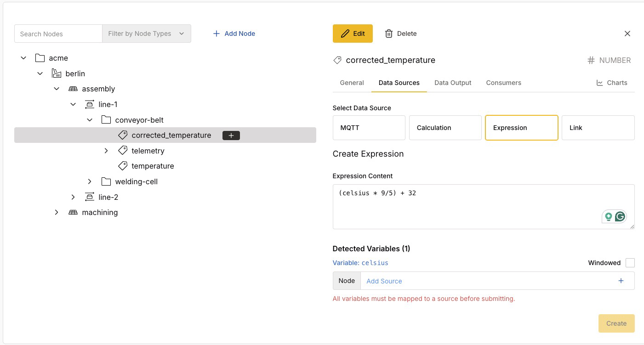Click the plus icon in Add Source row
The image size is (644, 345).
tap(621, 281)
